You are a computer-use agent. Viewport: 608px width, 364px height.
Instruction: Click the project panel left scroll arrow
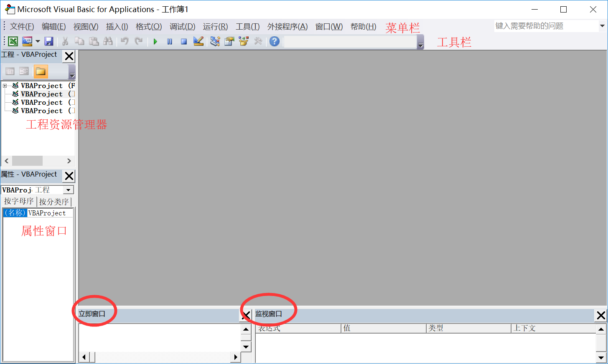[x=7, y=161]
